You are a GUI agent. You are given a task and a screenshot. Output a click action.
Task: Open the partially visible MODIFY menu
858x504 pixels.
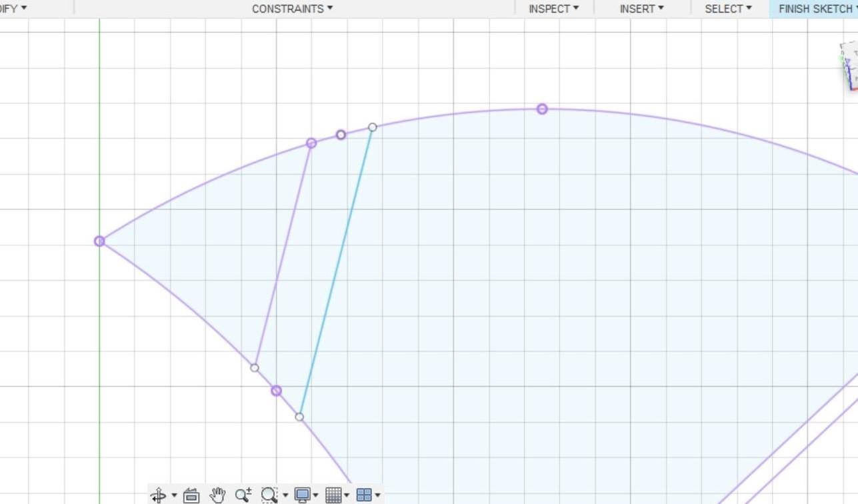13,9
